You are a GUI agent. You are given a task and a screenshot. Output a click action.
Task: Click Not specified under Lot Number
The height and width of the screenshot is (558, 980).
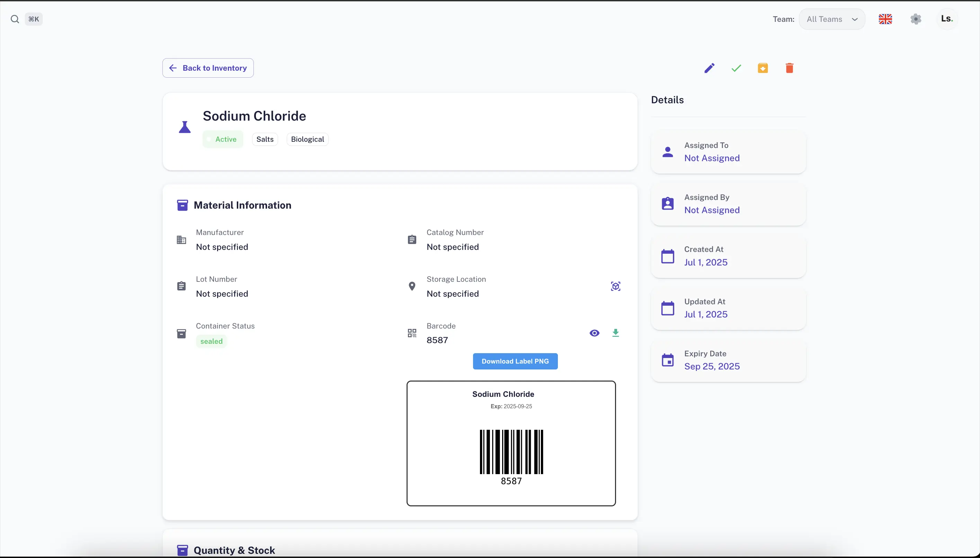pyautogui.click(x=222, y=294)
